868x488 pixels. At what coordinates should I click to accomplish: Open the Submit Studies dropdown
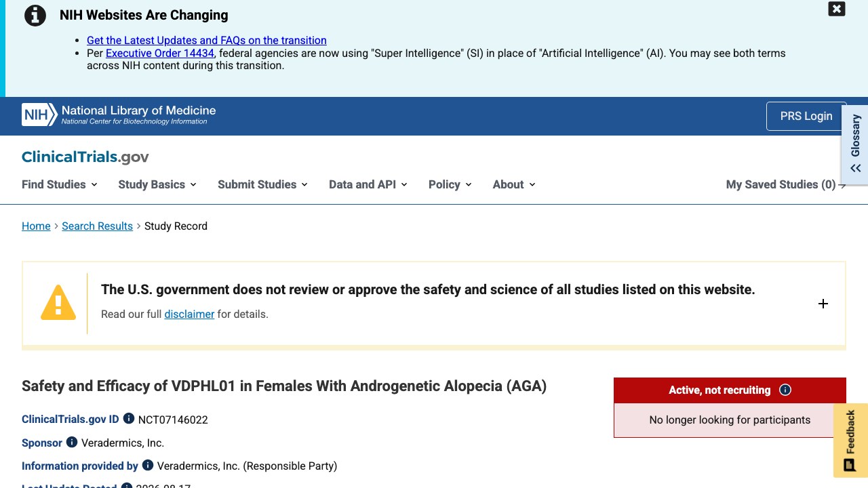(x=263, y=184)
